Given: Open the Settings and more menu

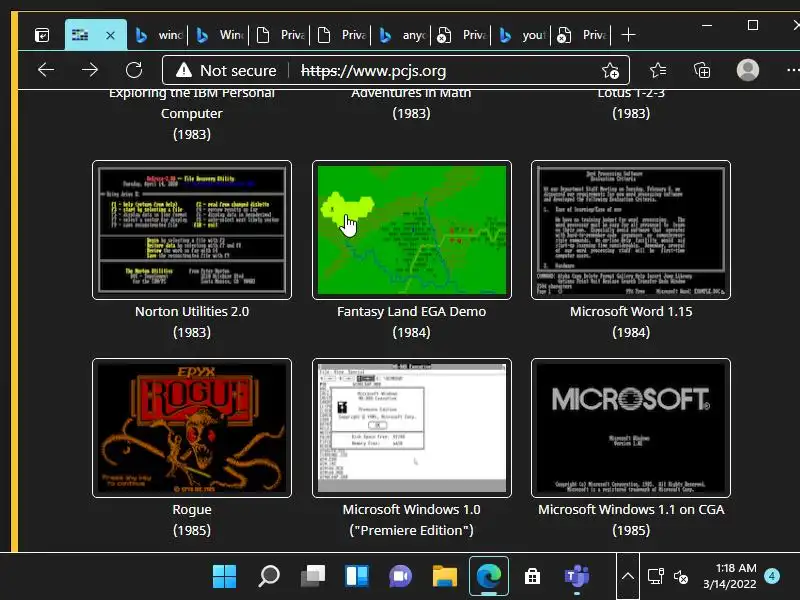Looking at the screenshot, I should click(793, 70).
